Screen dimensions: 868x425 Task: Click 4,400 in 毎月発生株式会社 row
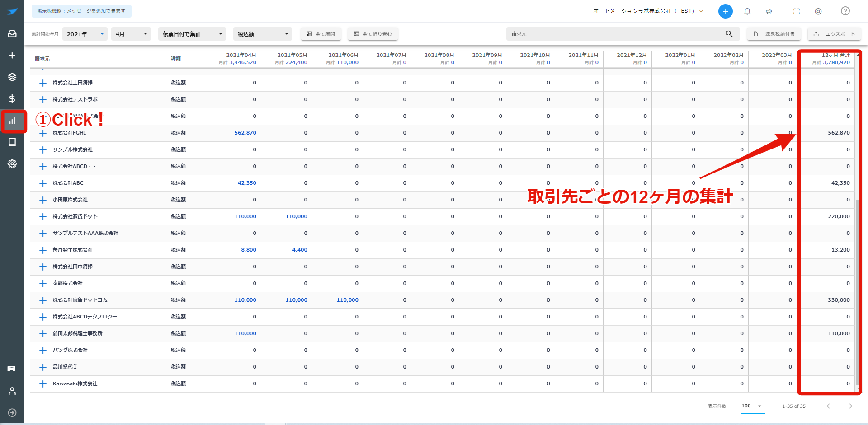300,250
